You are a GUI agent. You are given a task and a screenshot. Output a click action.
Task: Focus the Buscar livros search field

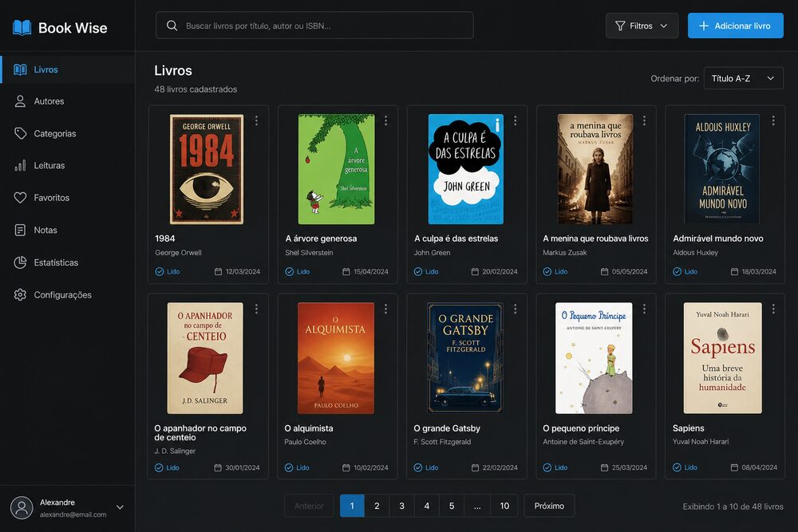[314, 26]
